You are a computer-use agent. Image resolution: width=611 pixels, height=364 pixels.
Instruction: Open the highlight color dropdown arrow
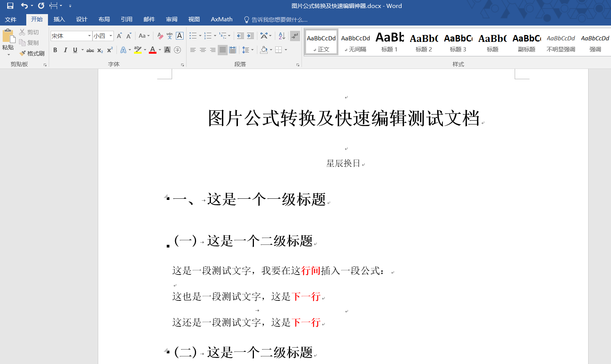point(145,50)
